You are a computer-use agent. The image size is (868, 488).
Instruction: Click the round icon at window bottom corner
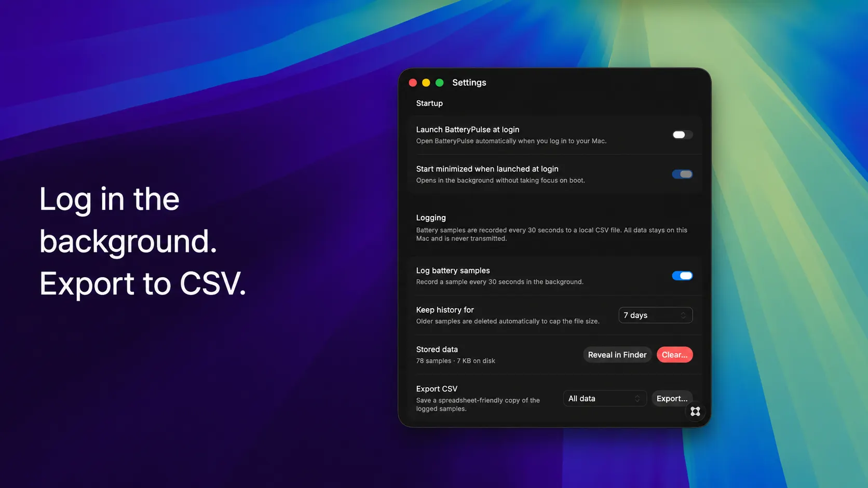(695, 411)
